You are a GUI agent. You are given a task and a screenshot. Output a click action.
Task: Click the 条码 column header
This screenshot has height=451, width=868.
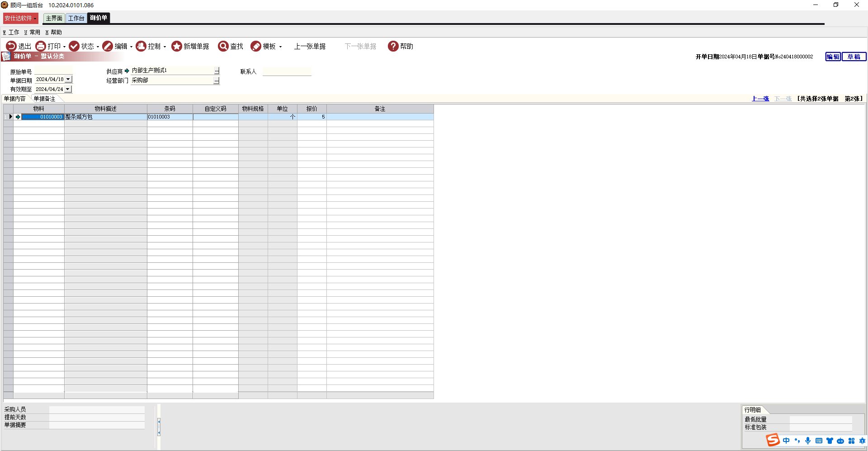[x=170, y=109]
